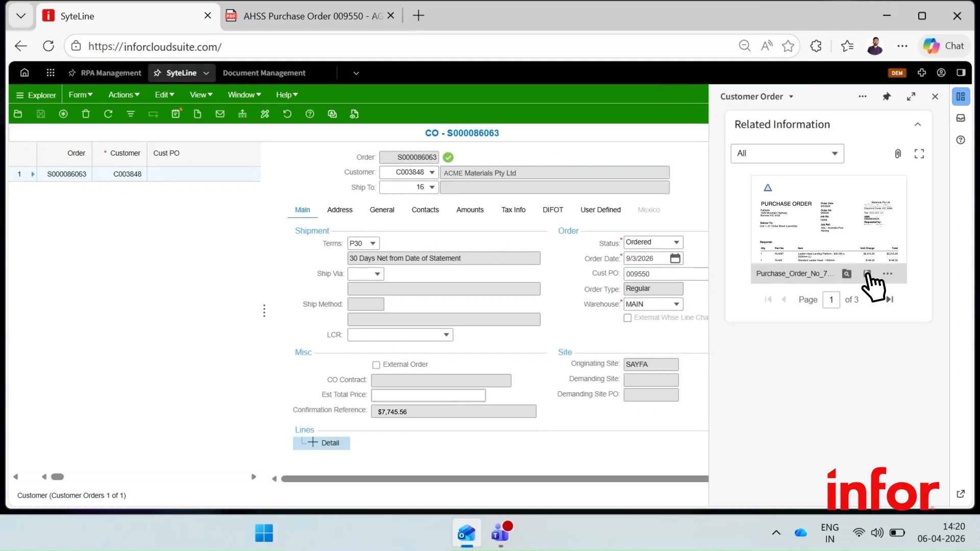Screen dimensions: 980x551
Task: Toggle the External Whse Line checkbox
Action: tap(628, 318)
